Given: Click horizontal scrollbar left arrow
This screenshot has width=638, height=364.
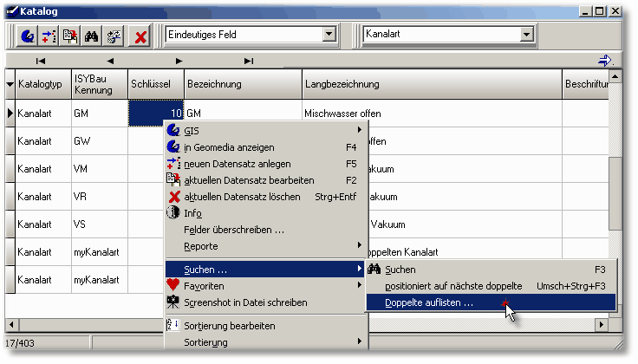Looking at the screenshot, I should click(x=11, y=324).
